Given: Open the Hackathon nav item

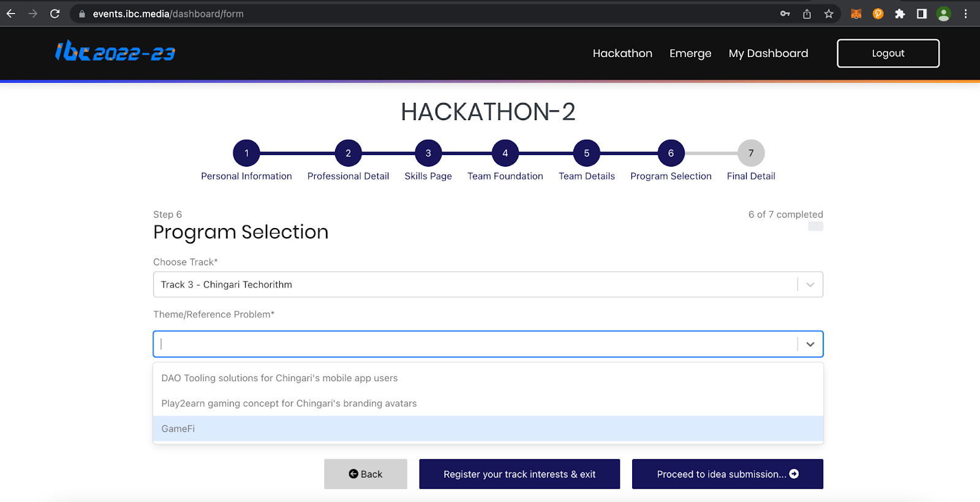Looking at the screenshot, I should click(622, 53).
